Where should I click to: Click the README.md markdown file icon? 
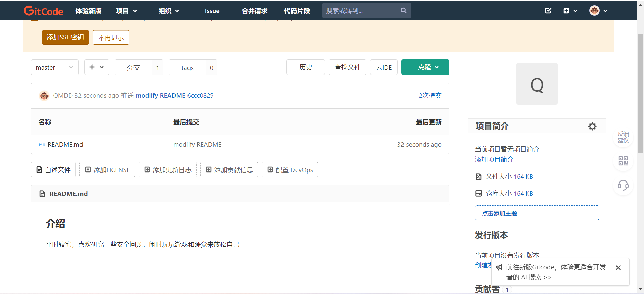click(x=42, y=145)
